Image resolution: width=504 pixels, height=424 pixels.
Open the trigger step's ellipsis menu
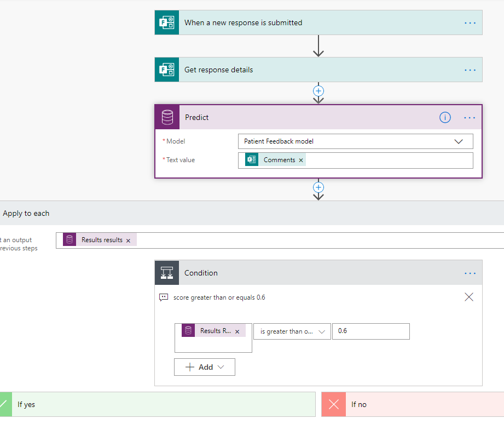point(470,23)
